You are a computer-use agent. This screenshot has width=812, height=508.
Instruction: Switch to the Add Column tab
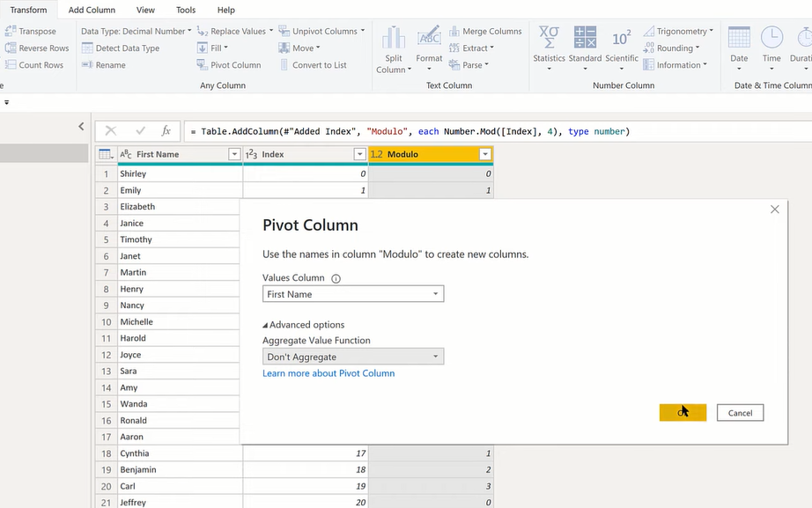92,10
